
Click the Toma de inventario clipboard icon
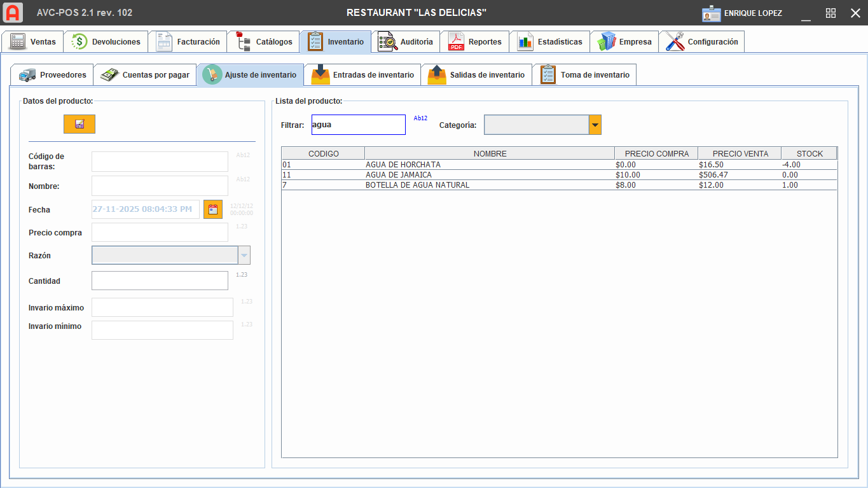(546, 74)
